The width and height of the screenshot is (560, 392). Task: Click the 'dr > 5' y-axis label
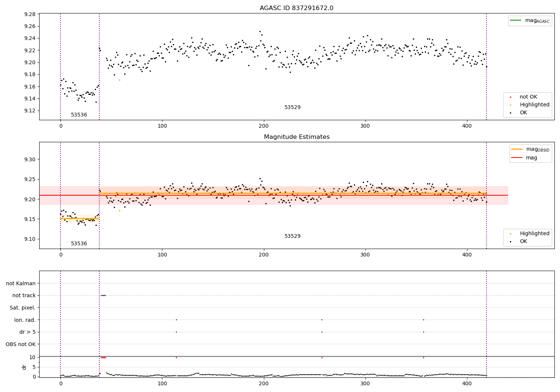pos(28,332)
